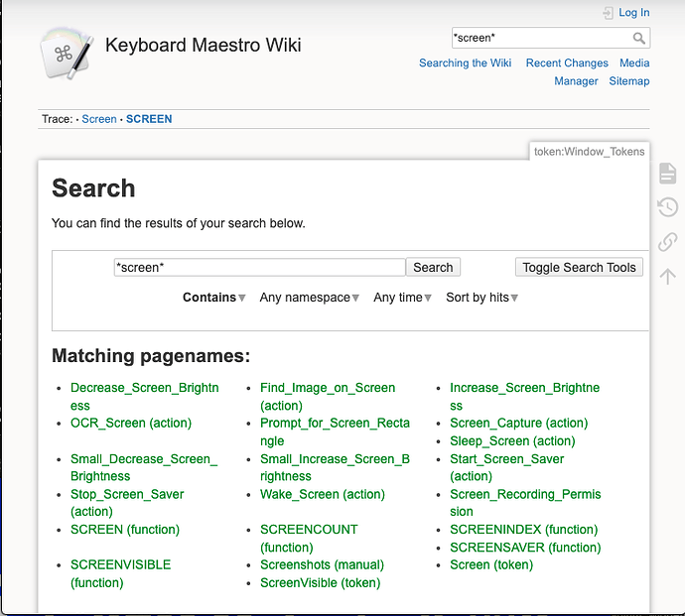Image resolution: width=685 pixels, height=616 pixels.
Task: Click the Keyboard Maestro logo icon
Action: 67,54
